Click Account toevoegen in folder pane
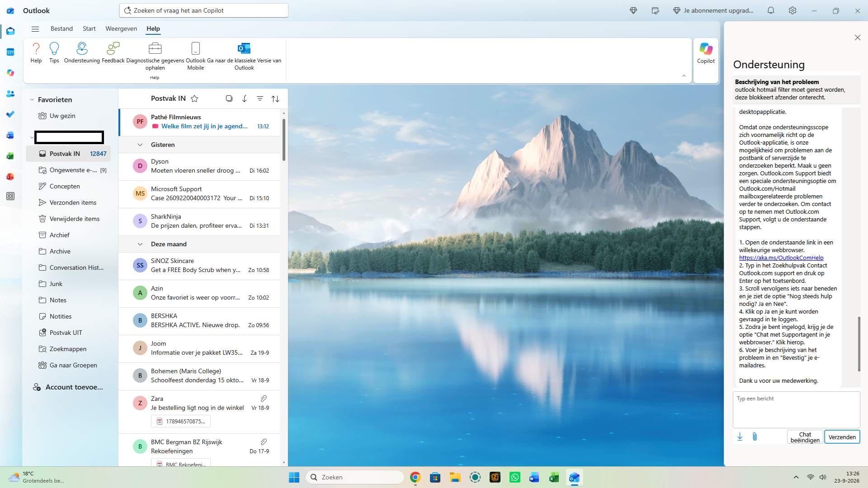This screenshot has height=488, width=868. 69,387
